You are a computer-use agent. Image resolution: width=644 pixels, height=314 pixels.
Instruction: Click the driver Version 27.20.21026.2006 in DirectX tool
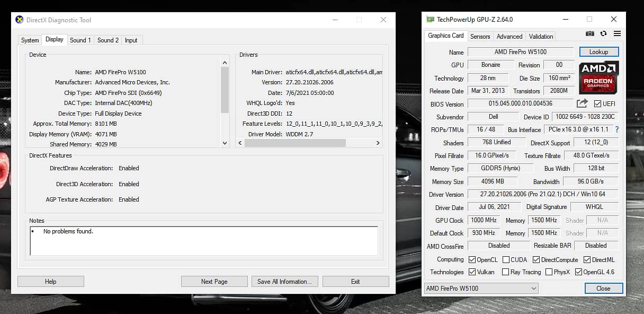tap(310, 82)
